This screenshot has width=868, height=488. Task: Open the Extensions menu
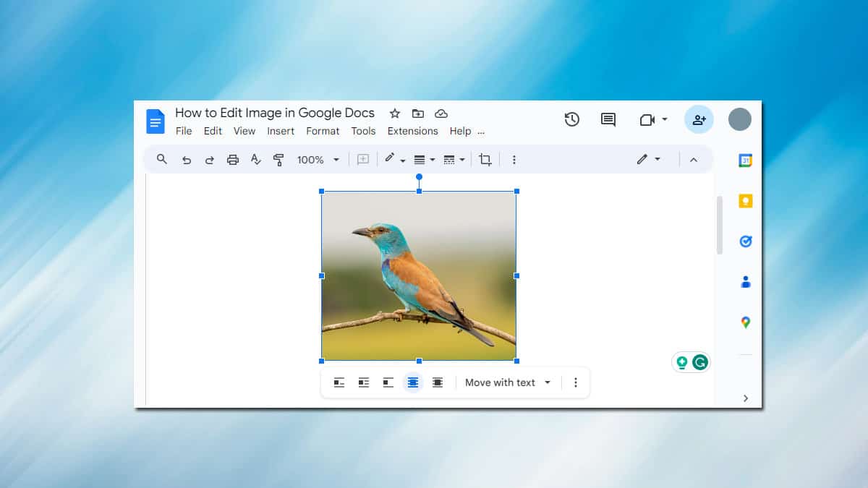pyautogui.click(x=412, y=131)
